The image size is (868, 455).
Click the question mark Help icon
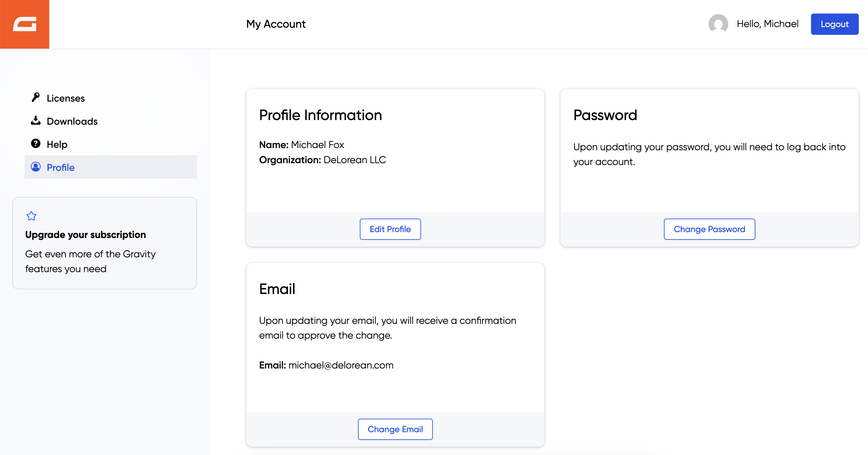pos(36,144)
